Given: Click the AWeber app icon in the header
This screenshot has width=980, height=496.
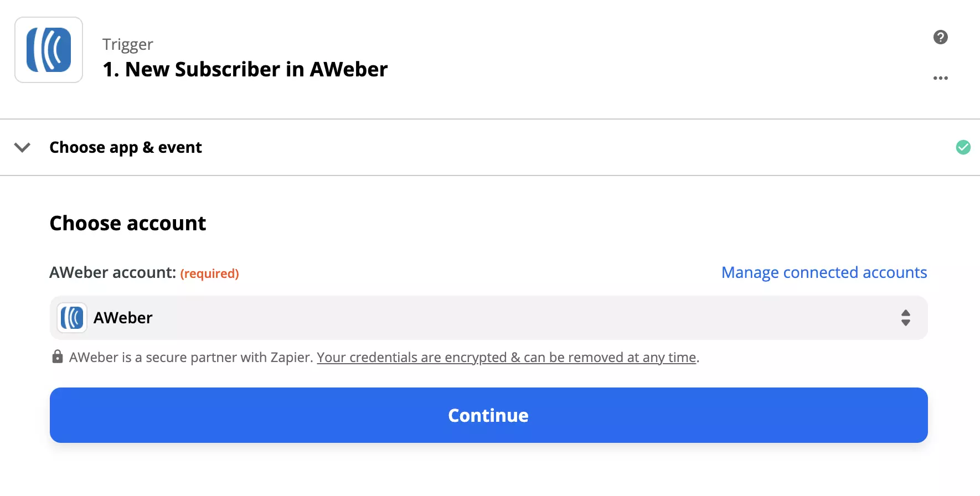Looking at the screenshot, I should tap(48, 49).
